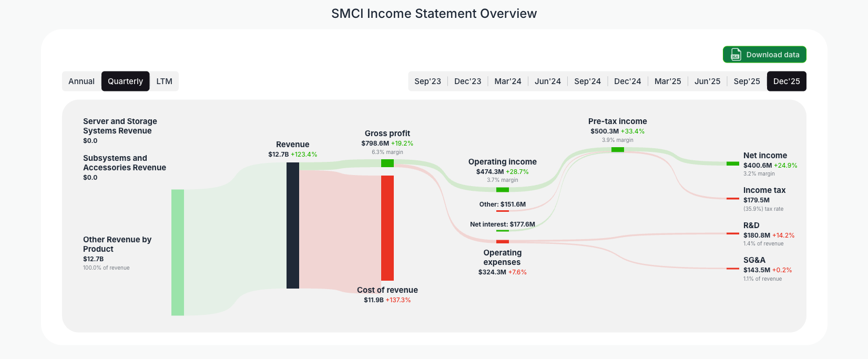Click the Operating expenses label
This screenshot has height=359, width=868.
pyautogui.click(x=502, y=258)
